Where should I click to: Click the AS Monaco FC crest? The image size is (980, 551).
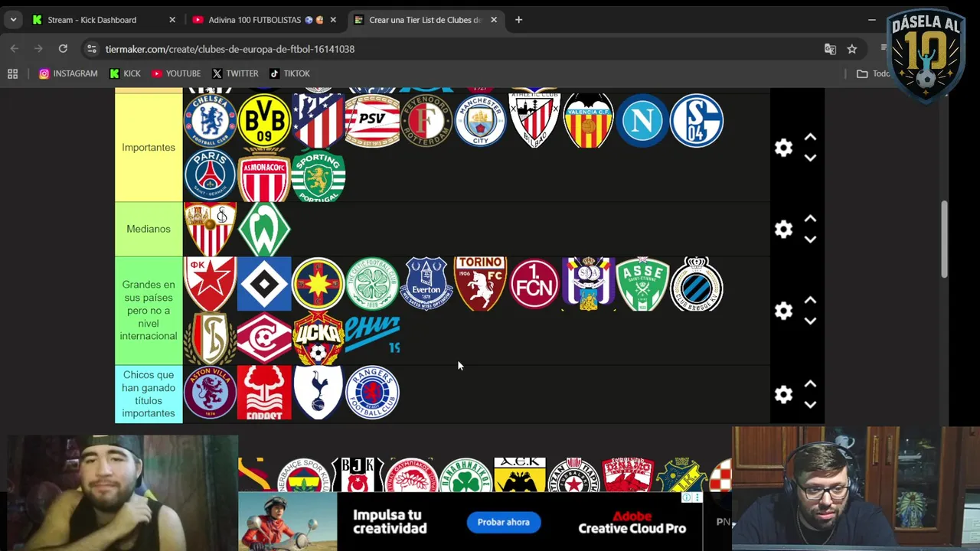pyautogui.click(x=264, y=174)
